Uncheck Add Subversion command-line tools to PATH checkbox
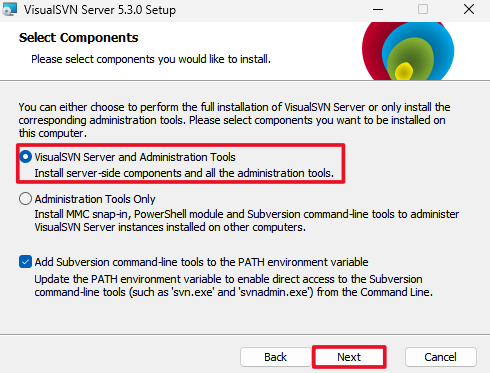The image size is (490, 373). [25, 262]
